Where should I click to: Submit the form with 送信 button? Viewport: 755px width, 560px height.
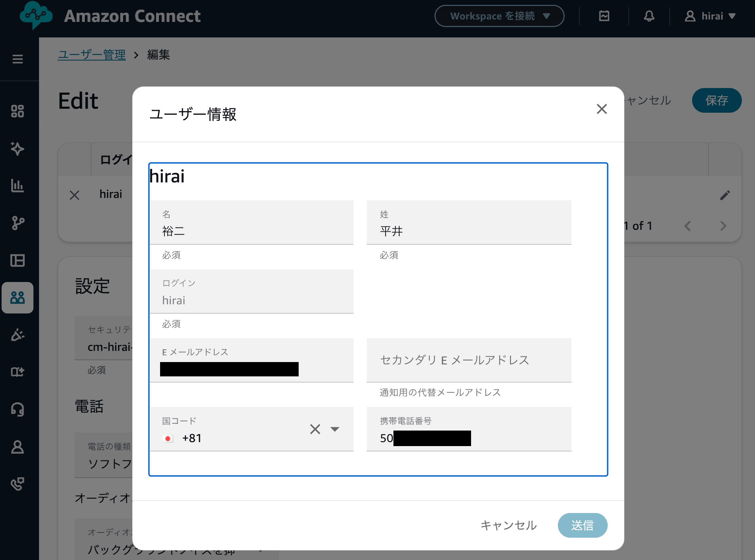tap(582, 525)
